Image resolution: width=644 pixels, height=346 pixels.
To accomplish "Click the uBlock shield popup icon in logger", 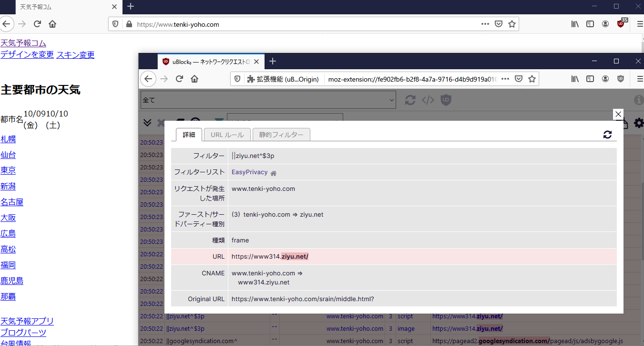I will (446, 100).
